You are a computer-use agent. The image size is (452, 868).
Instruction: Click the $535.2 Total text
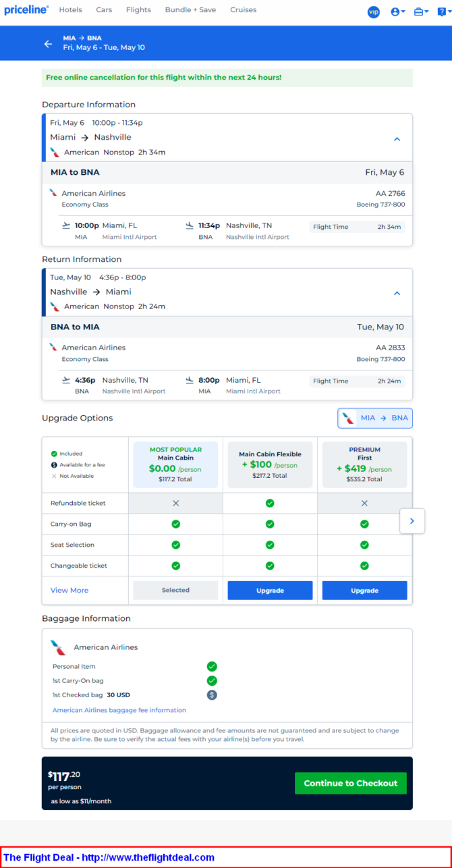[364, 479]
